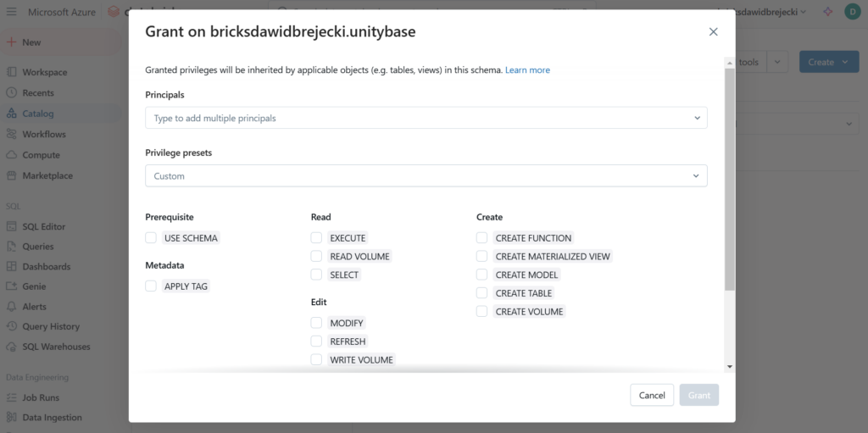The image size is (868, 433).
Task: Check the SELECT privilege checkbox
Action: point(316,275)
